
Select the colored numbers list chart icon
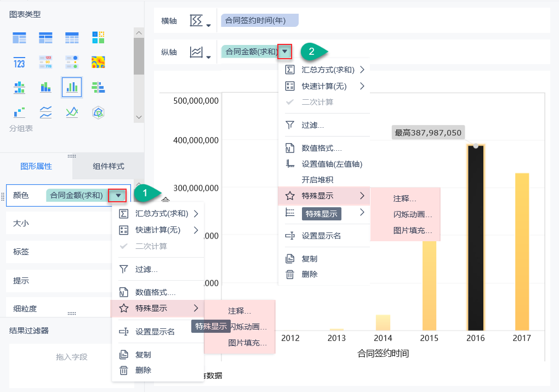pos(45,63)
